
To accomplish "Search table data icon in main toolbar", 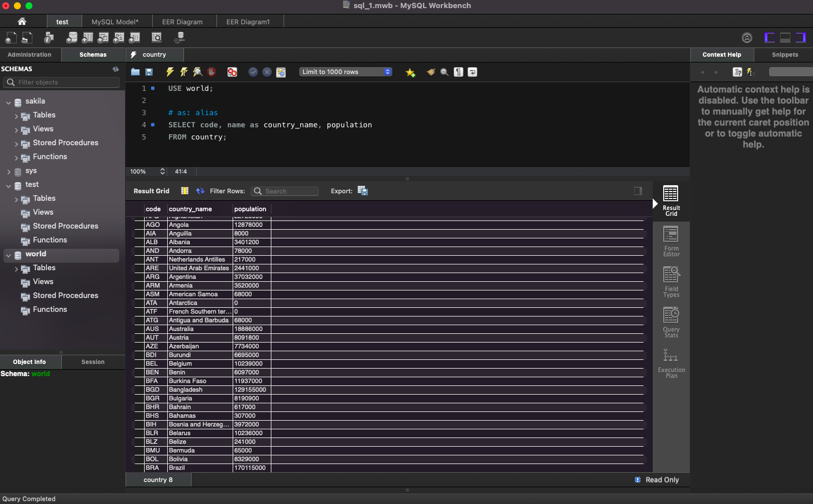I will pos(157,38).
